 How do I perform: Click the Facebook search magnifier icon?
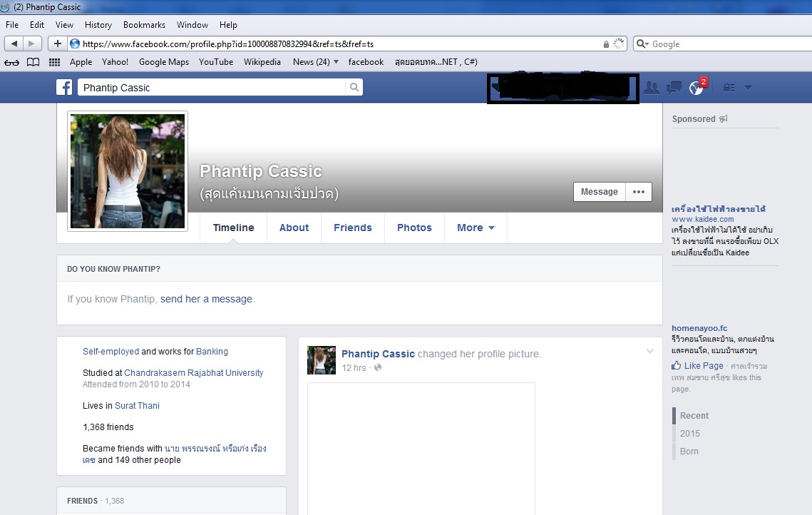point(354,87)
